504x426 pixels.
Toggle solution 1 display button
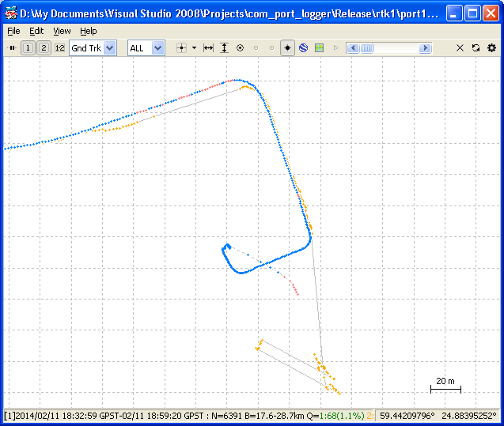[28, 48]
